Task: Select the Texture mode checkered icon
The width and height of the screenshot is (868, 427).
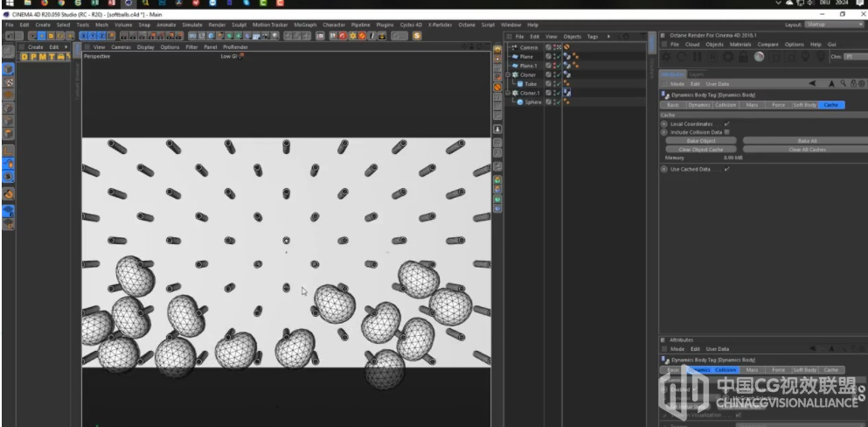Action: tap(8, 82)
